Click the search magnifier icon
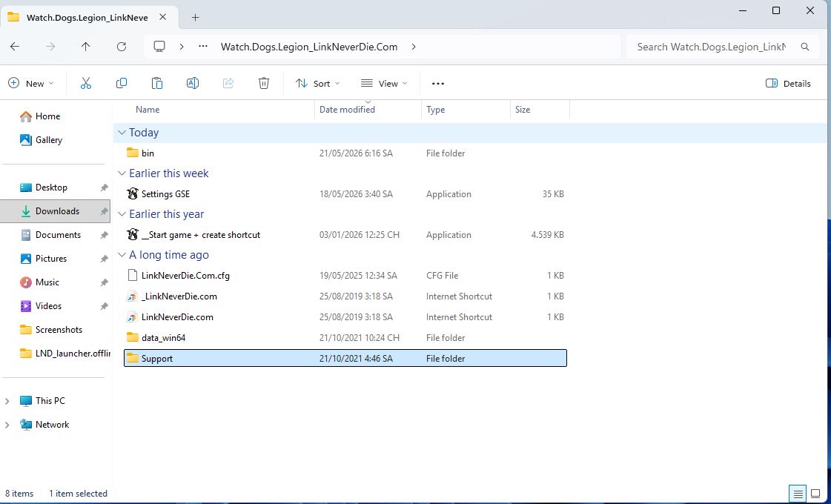 (x=805, y=47)
